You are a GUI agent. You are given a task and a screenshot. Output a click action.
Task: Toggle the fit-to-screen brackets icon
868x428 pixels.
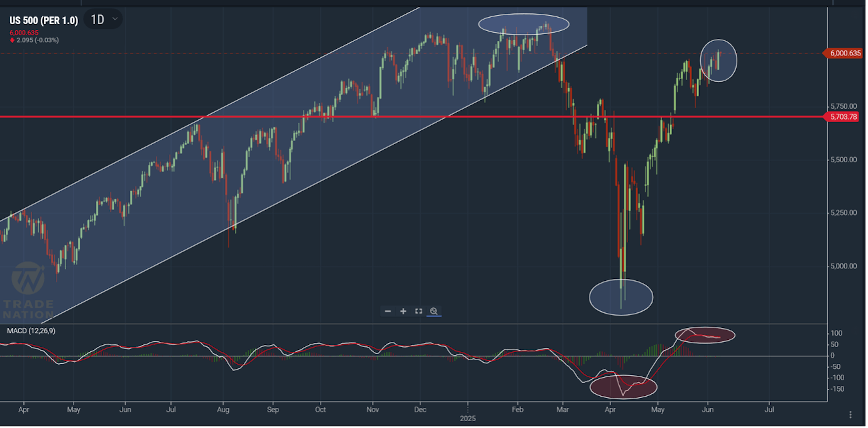pos(419,311)
